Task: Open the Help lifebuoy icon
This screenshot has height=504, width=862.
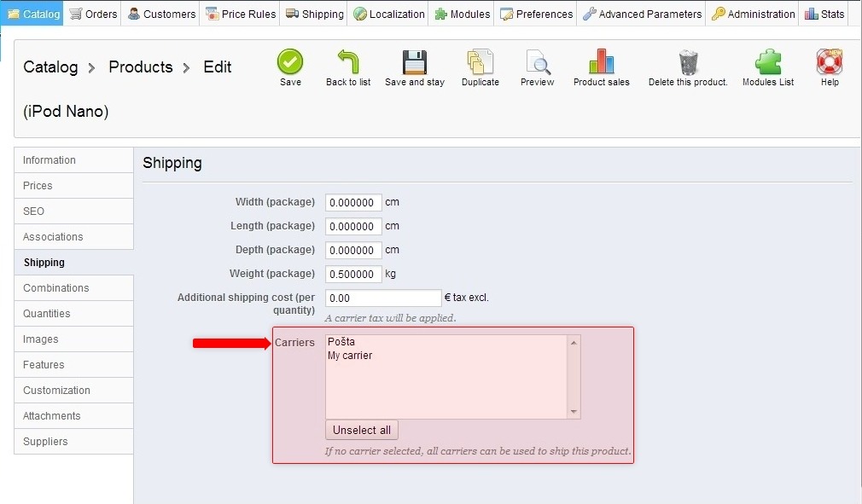Action: click(x=830, y=61)
